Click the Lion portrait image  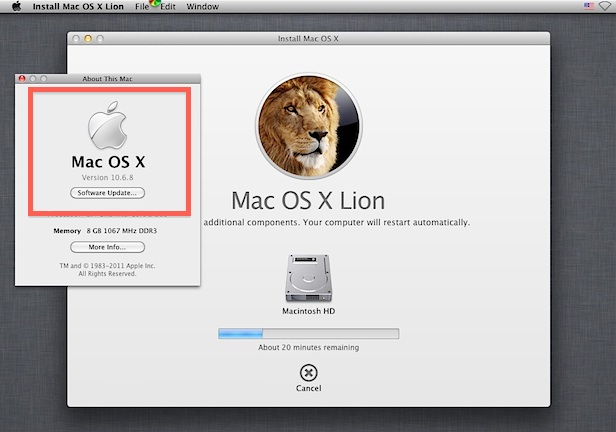click(309, 126)
